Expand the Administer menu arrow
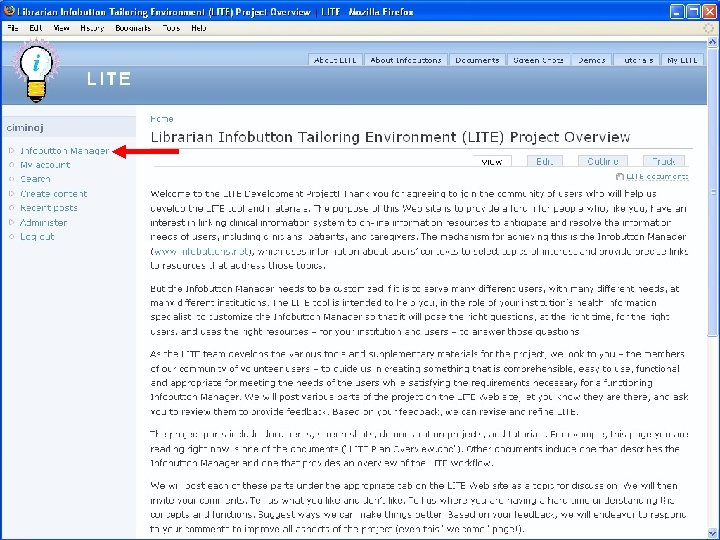720x540 pixels. click(x=12, y=223)
